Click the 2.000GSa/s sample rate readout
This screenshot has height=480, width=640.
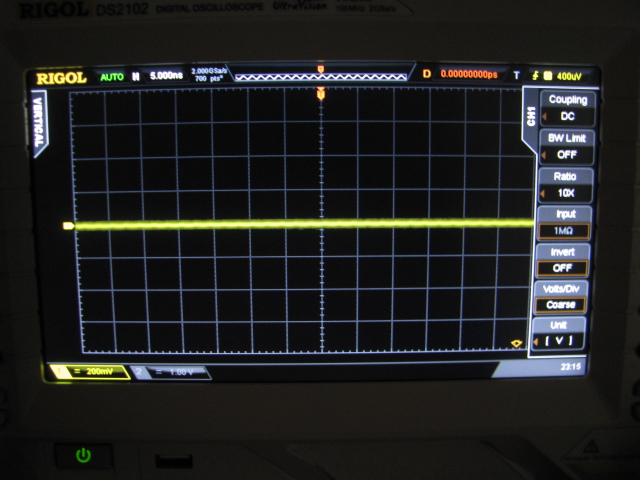coord(209,71)
